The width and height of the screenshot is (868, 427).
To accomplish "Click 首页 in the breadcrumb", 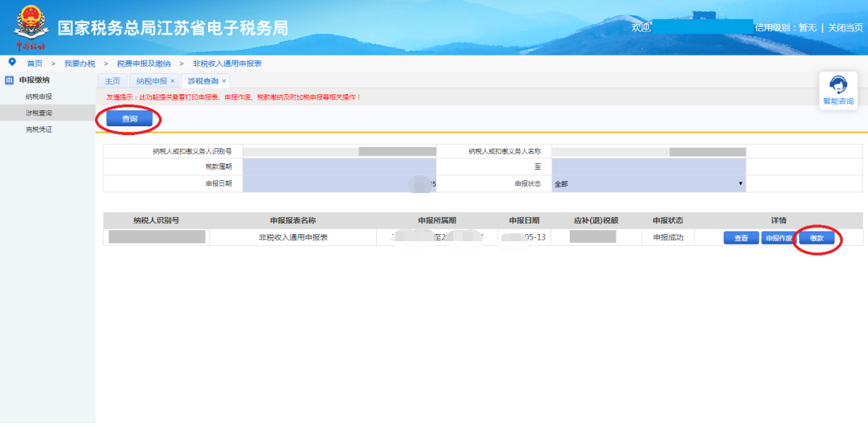I will point(35,63).
